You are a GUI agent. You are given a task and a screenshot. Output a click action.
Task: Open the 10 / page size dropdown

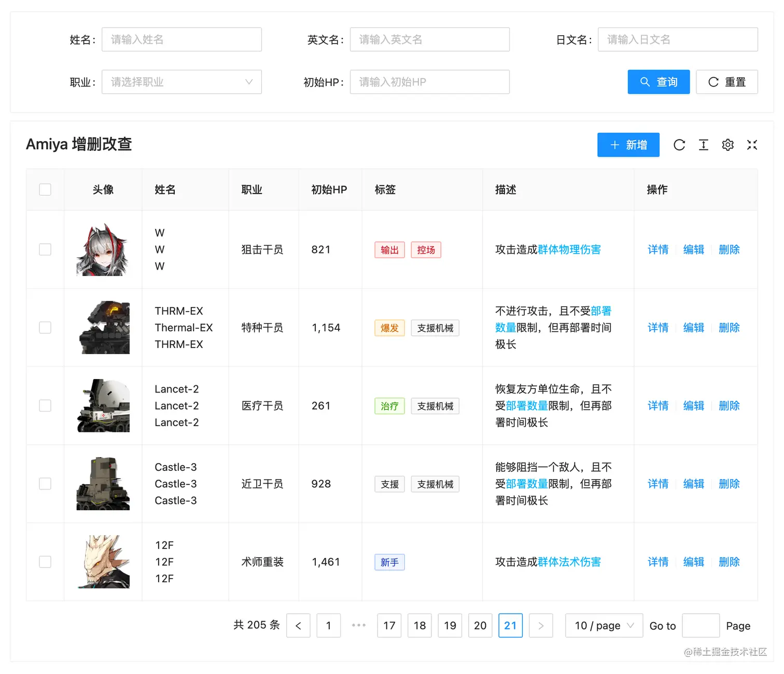coord(604,626)
